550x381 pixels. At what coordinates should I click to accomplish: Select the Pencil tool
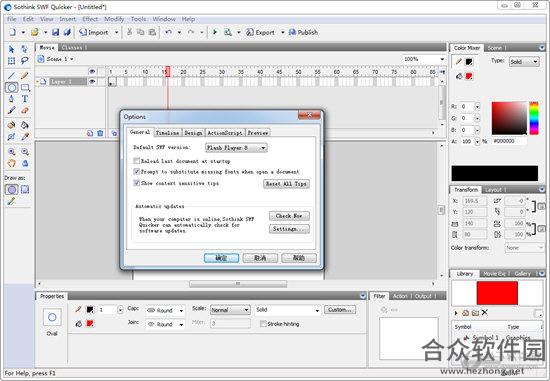pyautogui.click(x=25, y=75)
